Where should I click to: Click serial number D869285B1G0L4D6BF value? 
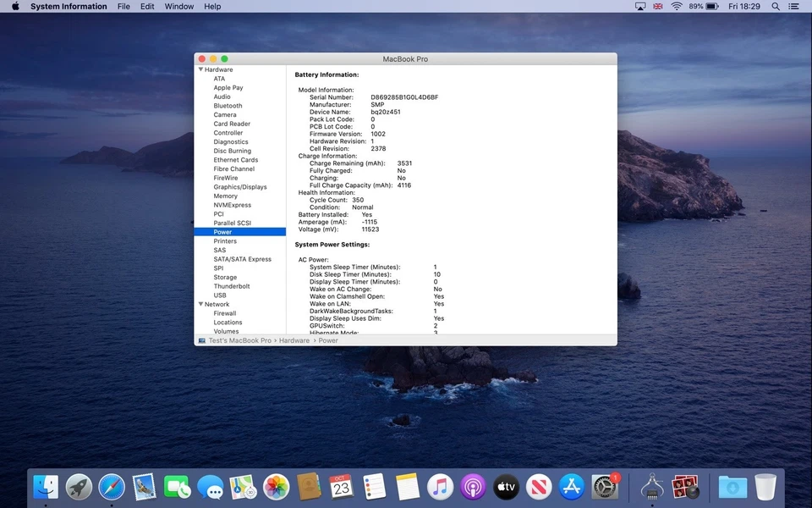point(404,97)
